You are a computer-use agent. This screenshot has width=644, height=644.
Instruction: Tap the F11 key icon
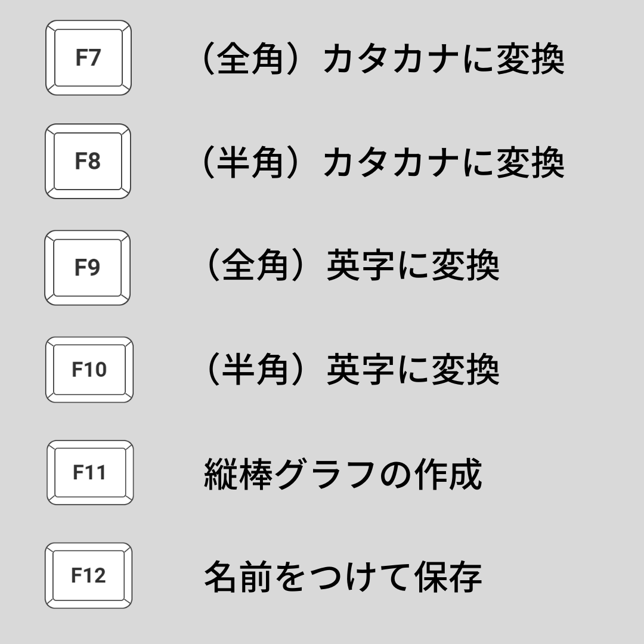(89, 473)
